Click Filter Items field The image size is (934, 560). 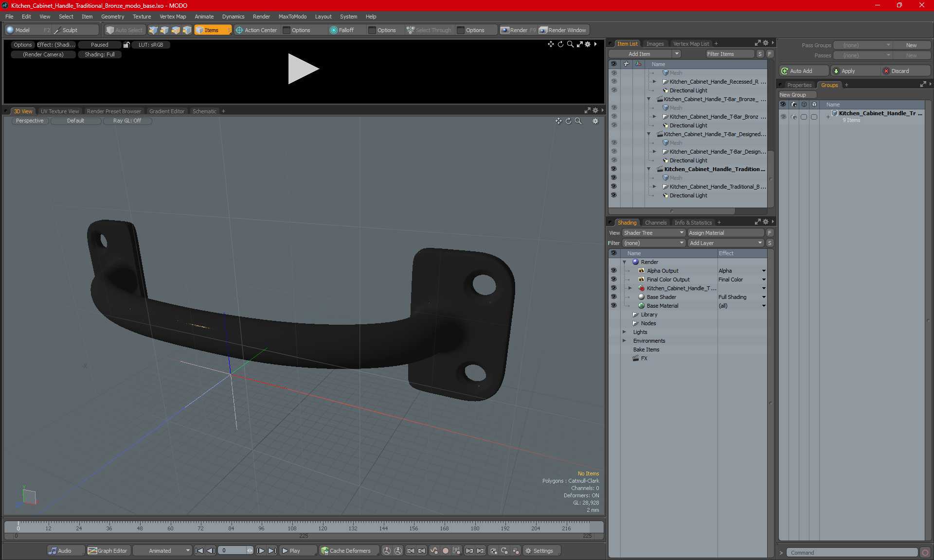[x=730, y=54]
